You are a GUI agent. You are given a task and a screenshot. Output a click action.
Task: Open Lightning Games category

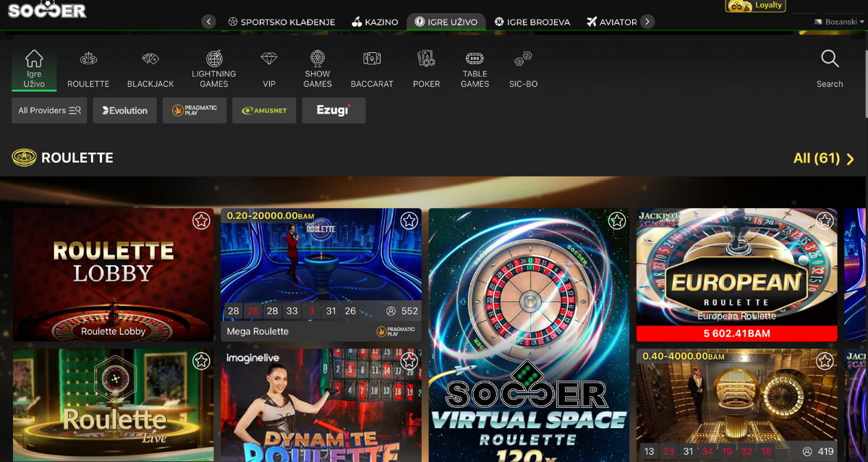point(214,69)
